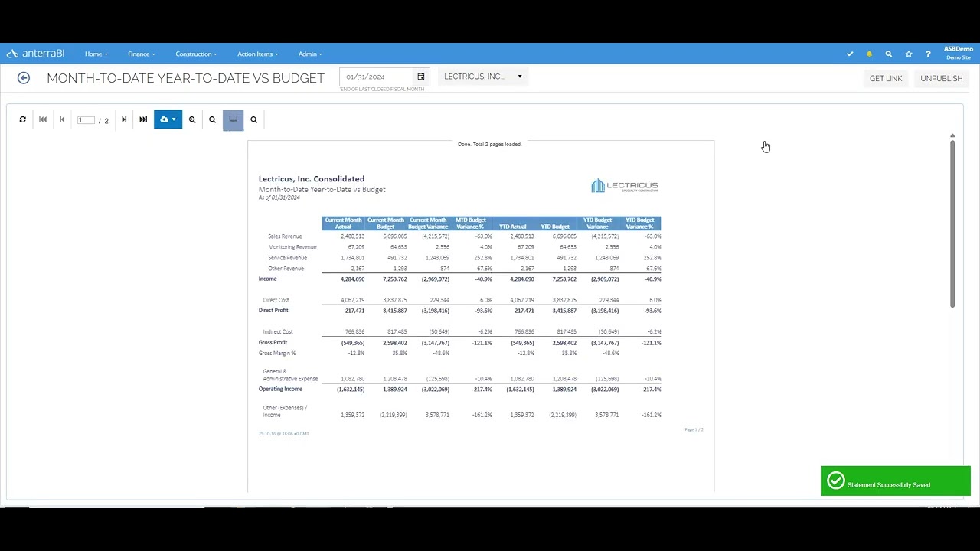Select the Operating Income row label

(x=280, y=390)
